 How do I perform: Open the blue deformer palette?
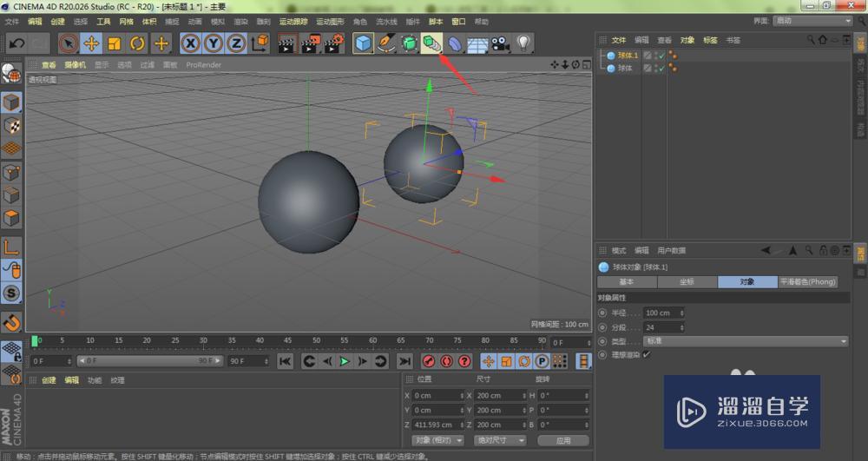pos(455,43)
